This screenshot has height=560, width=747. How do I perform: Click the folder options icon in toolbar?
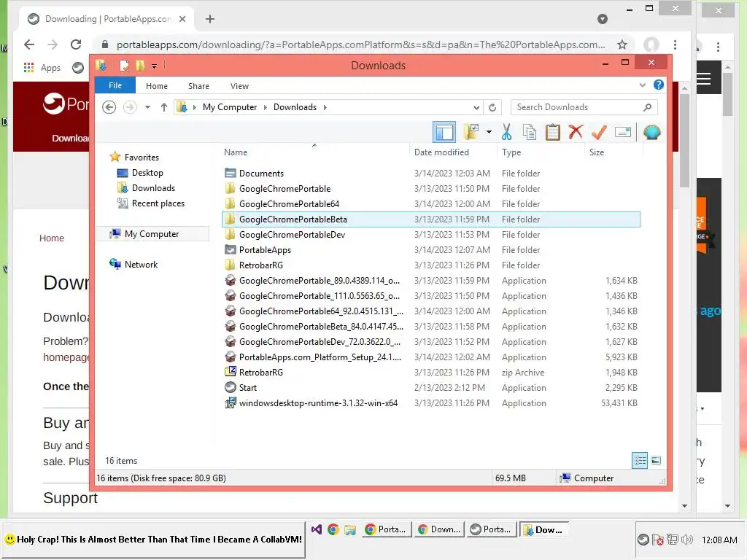click(471, 132)
